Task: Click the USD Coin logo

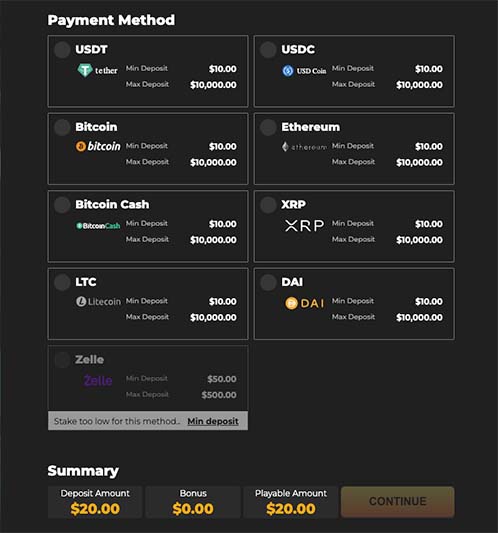Action: coord(304,71)
